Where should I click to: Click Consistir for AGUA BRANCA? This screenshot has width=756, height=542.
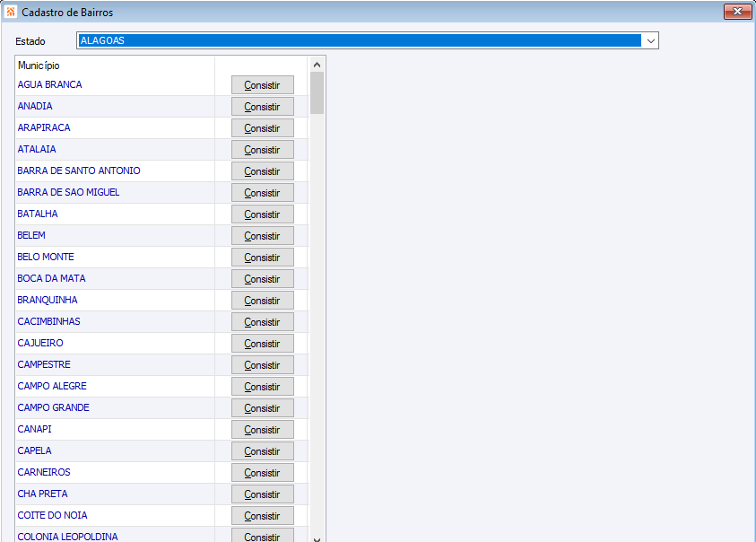262,85
